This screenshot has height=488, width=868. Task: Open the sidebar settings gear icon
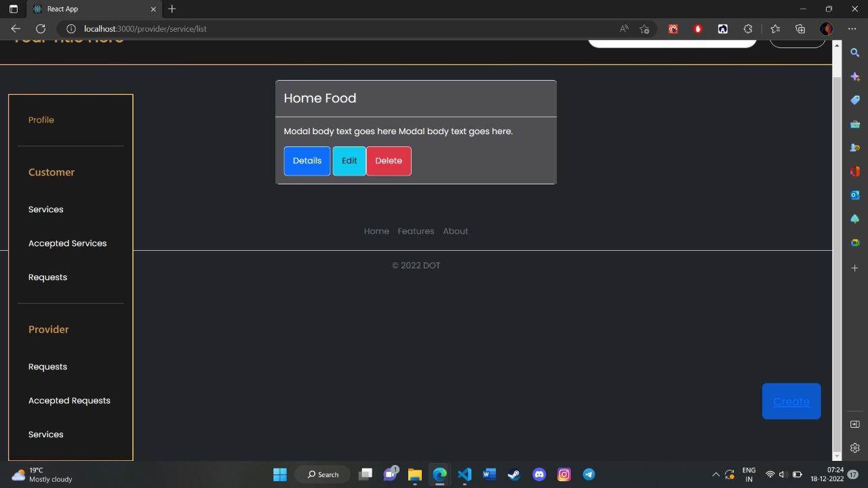pos(854,447)
